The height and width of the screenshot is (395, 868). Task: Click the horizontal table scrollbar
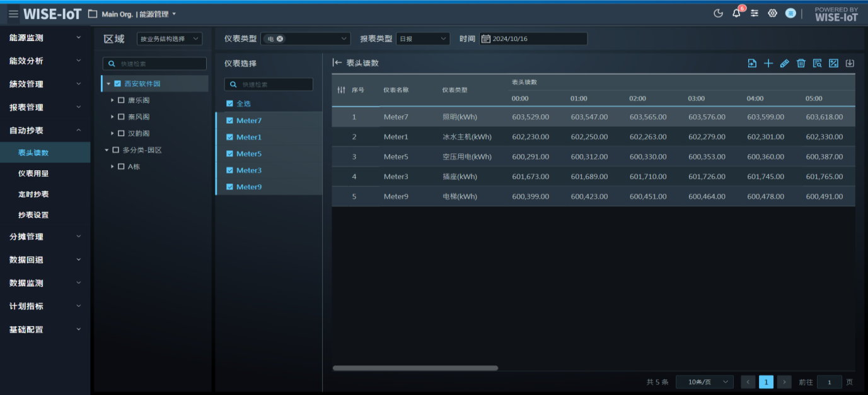(415, 368)
